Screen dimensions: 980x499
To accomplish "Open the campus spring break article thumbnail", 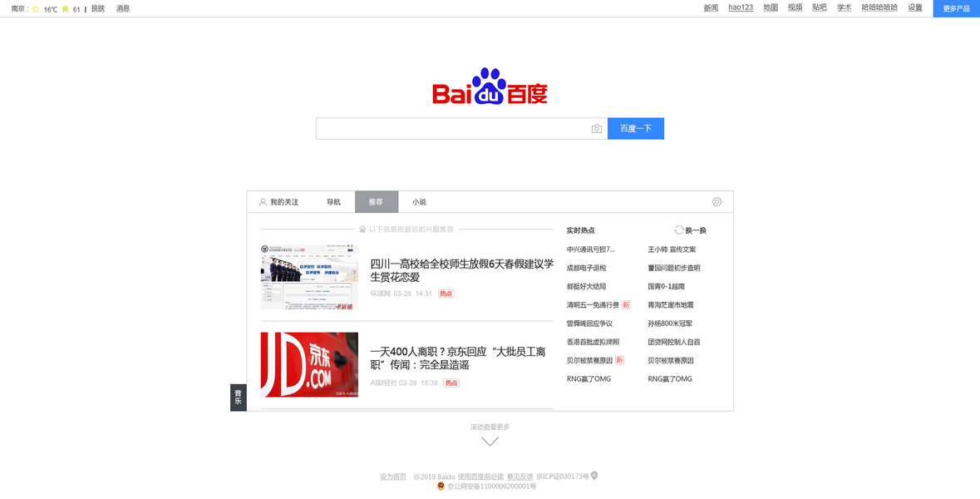I will [x=309, y=277].
